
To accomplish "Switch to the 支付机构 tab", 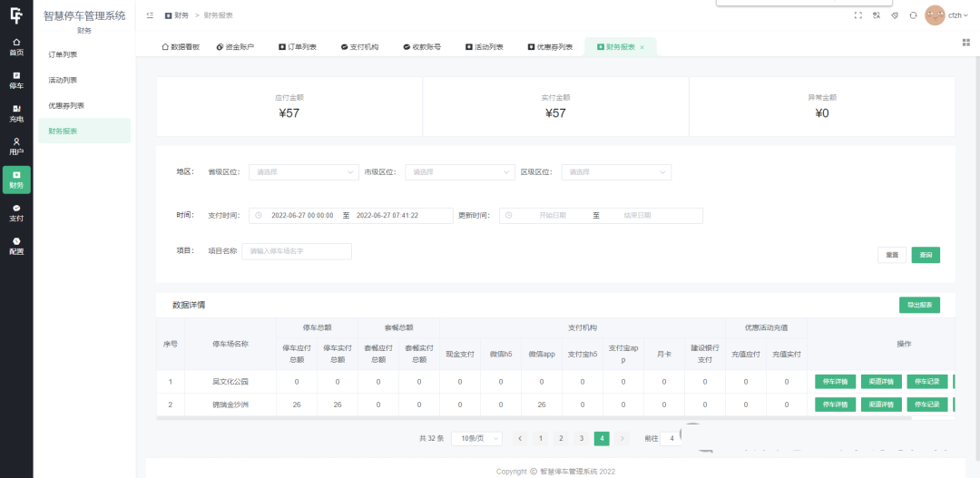I will tap(359, 47).
